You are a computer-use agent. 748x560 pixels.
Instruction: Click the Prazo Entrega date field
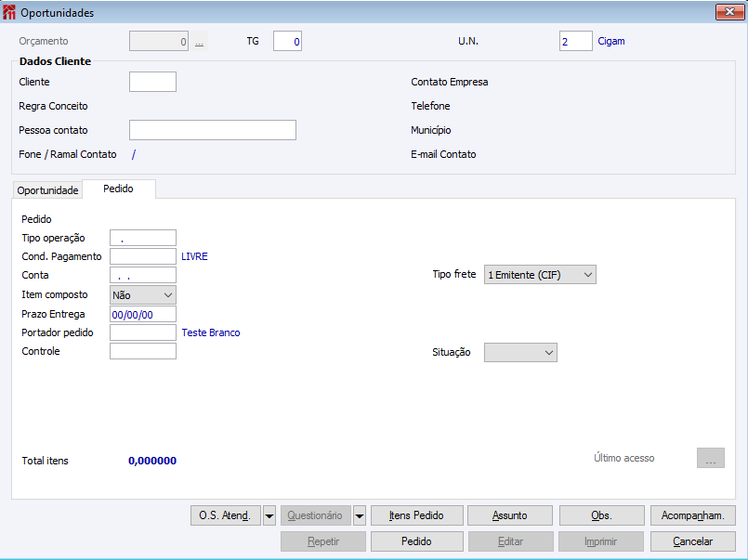143,315
